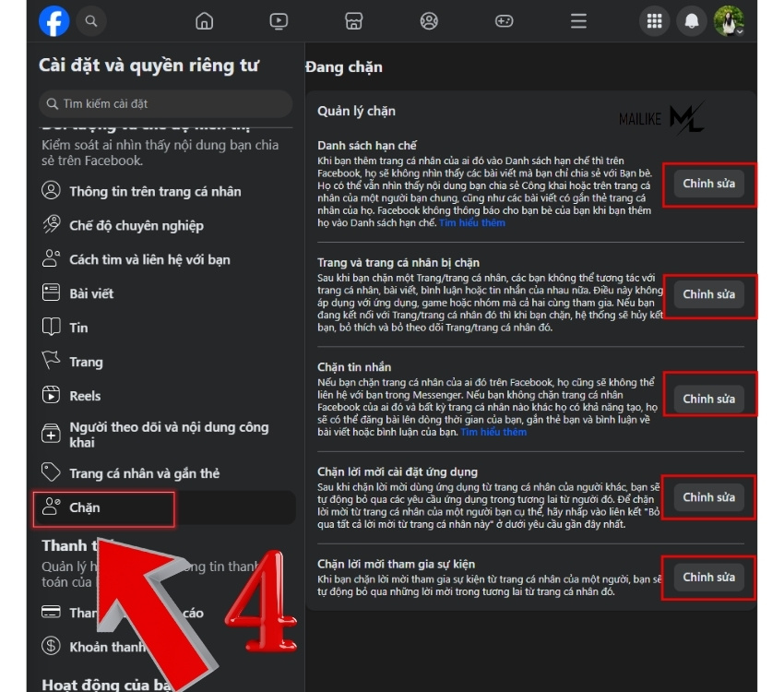The height and width of the screenshot is (692, 784).
Task: Click the credit card icon in sidebar
Action: pyautogui.click(x=51, y=612)
